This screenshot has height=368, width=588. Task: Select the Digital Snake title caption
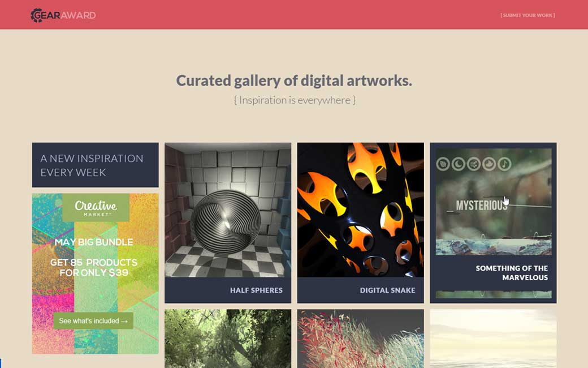[x=387, y=290]
